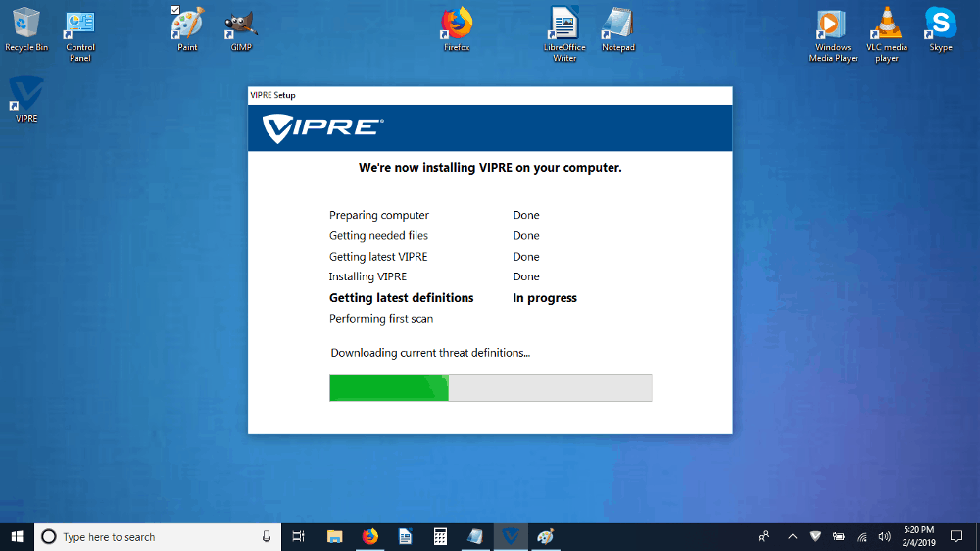980x551 pixels.
Task: Open Calculator from the taskbar
Action: (440, 536)
